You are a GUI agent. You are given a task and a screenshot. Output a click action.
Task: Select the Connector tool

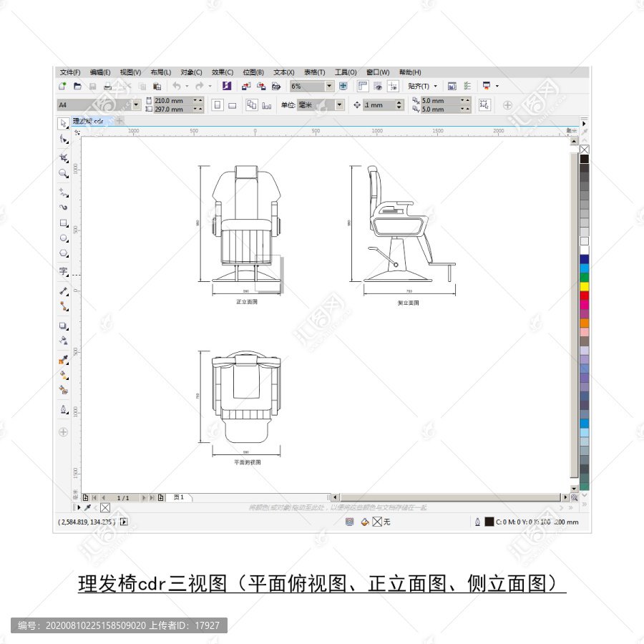(x=63, y=306)
